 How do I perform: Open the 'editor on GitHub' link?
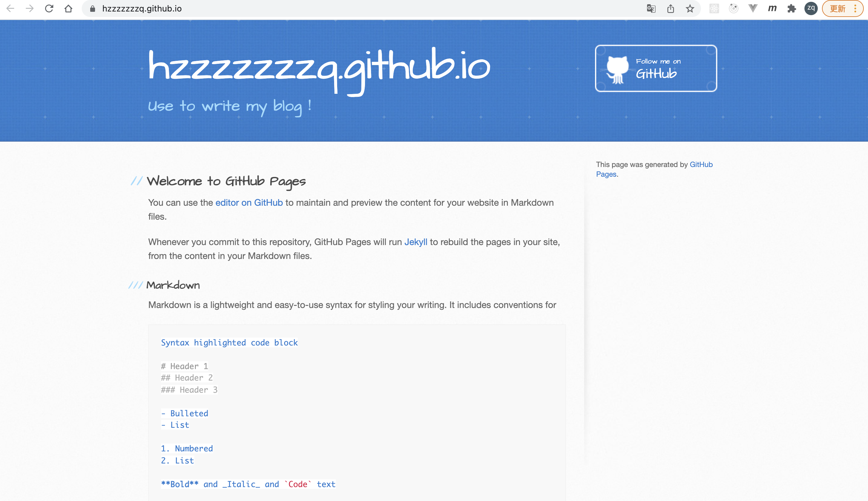tap(249, 203)
